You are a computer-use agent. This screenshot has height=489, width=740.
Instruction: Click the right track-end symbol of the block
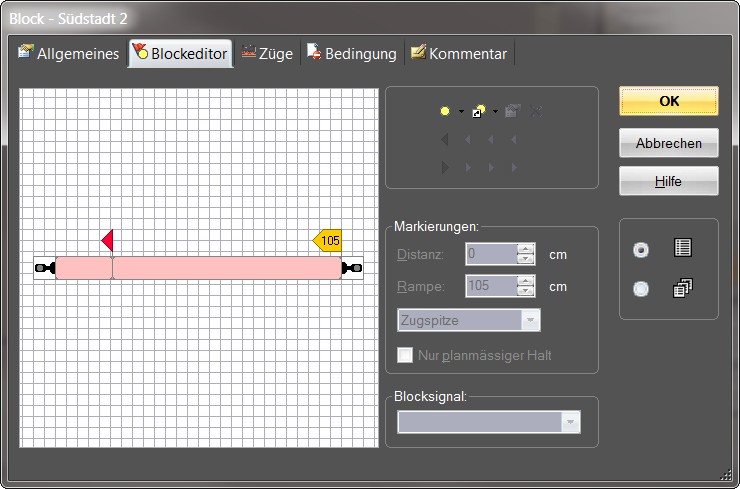coord(352,268)
